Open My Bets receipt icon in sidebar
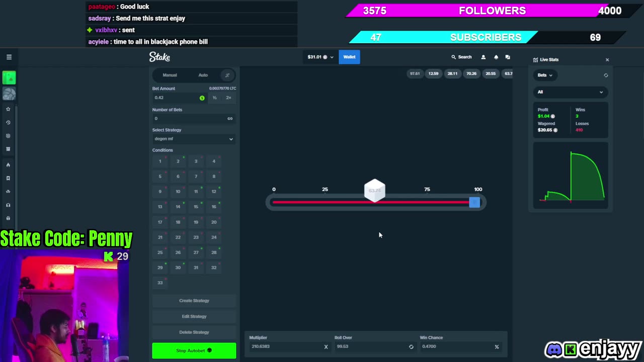The image size is (644, 362). [x=8, y=149]
